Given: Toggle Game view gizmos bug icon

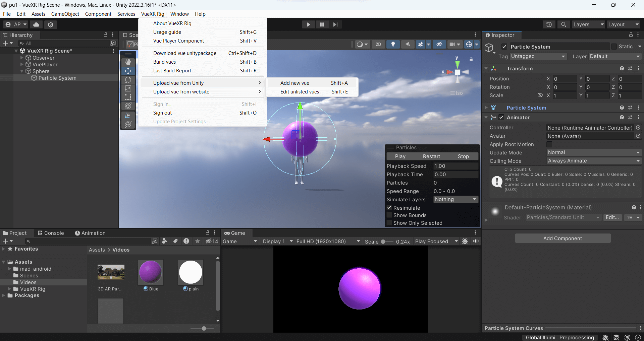Looking at the screenshot, I should pos(465,241).
